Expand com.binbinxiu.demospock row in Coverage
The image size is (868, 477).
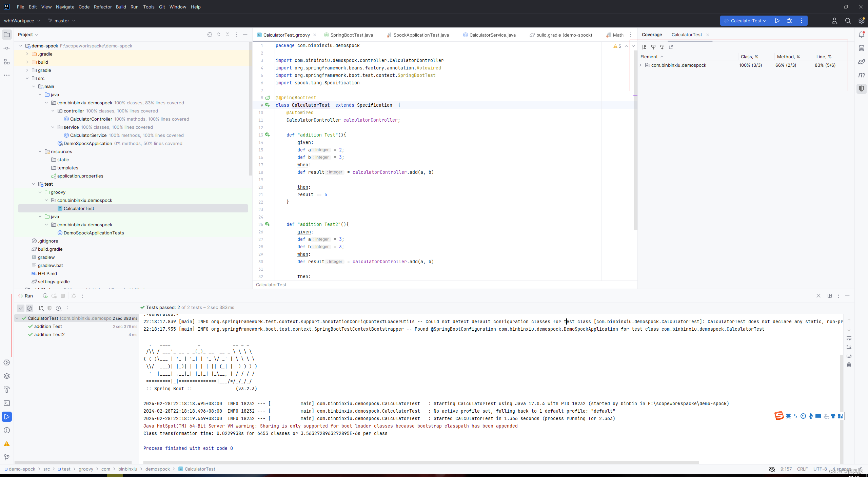[640, 65]
